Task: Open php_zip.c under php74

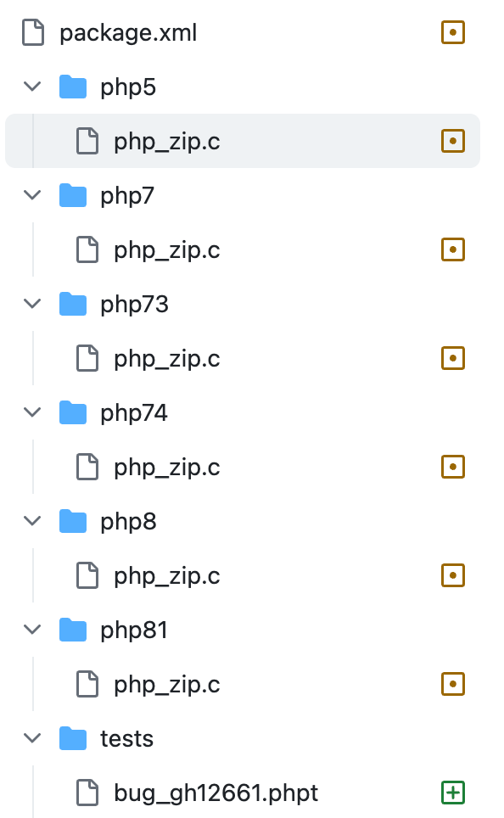Action: (167, 468)
